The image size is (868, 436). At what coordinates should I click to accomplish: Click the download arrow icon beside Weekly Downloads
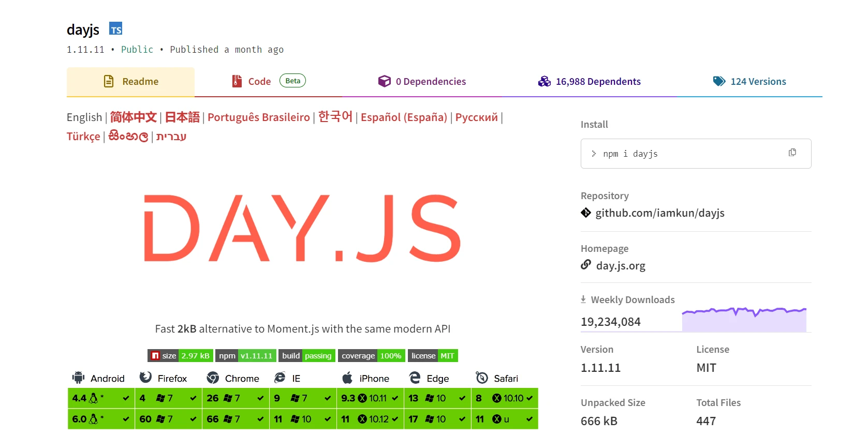pyautogui.click(x=583, y=299)
